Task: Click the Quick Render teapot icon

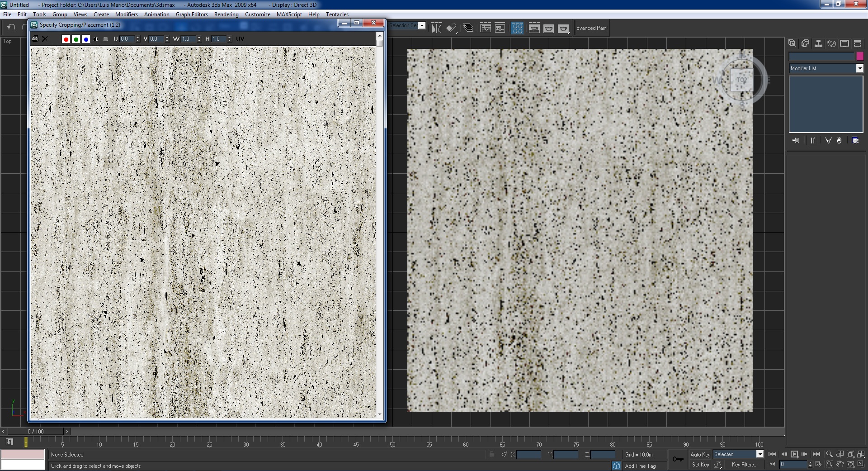Action: click(563, 28)
